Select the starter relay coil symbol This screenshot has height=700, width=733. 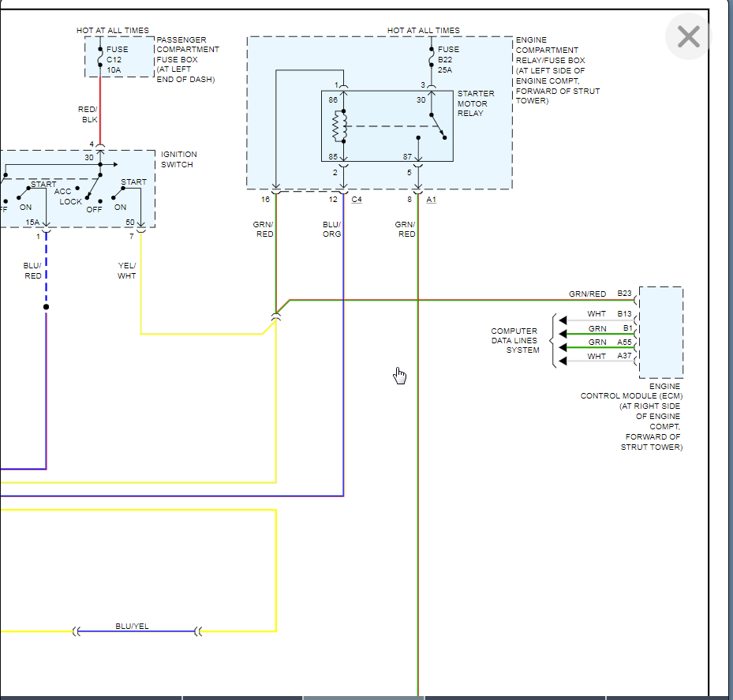coord(340,126)
